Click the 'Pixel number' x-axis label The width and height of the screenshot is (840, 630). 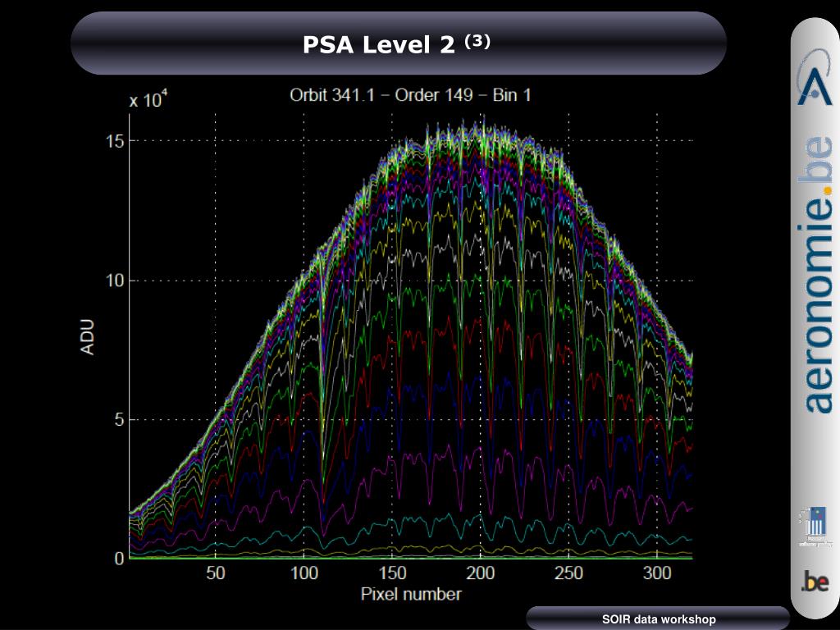(411, 594)
